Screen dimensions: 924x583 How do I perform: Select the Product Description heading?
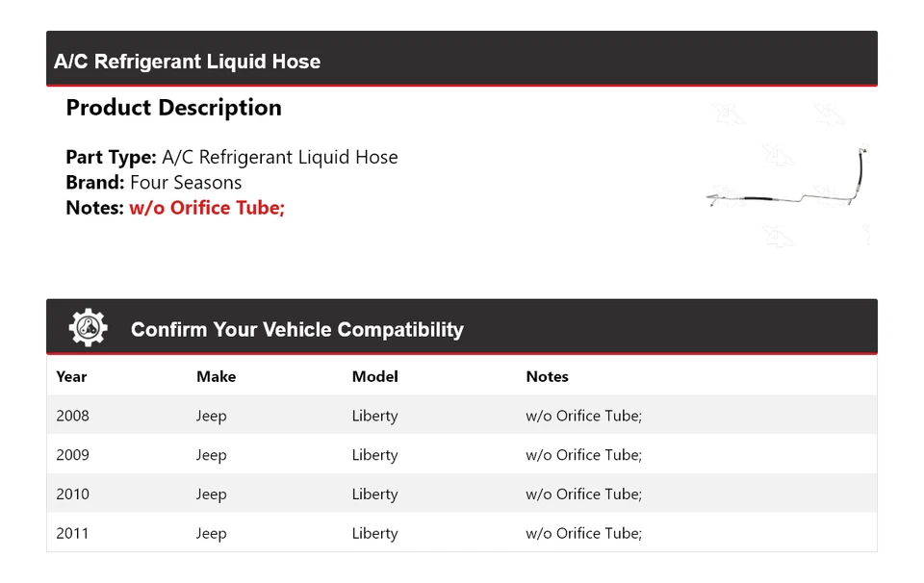click(x=173, y=108)
